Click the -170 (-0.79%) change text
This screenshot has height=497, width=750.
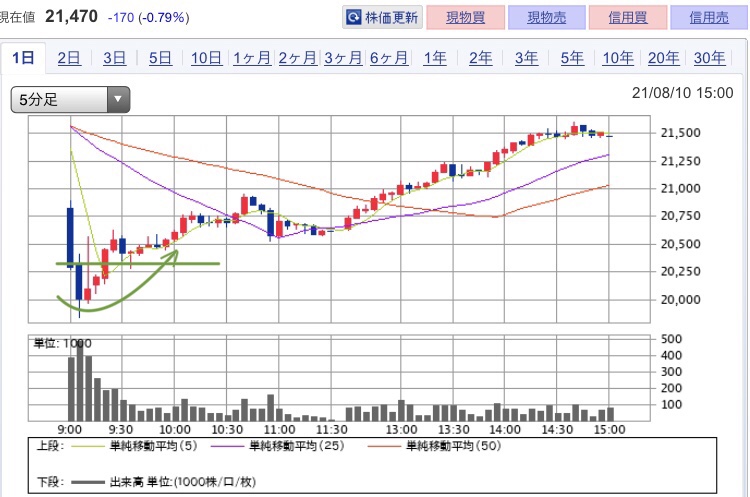(148, 18)
